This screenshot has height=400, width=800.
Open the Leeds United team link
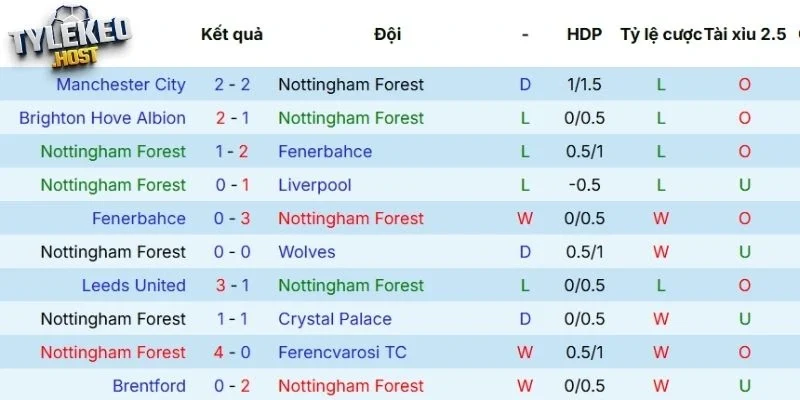click(133, 285)
